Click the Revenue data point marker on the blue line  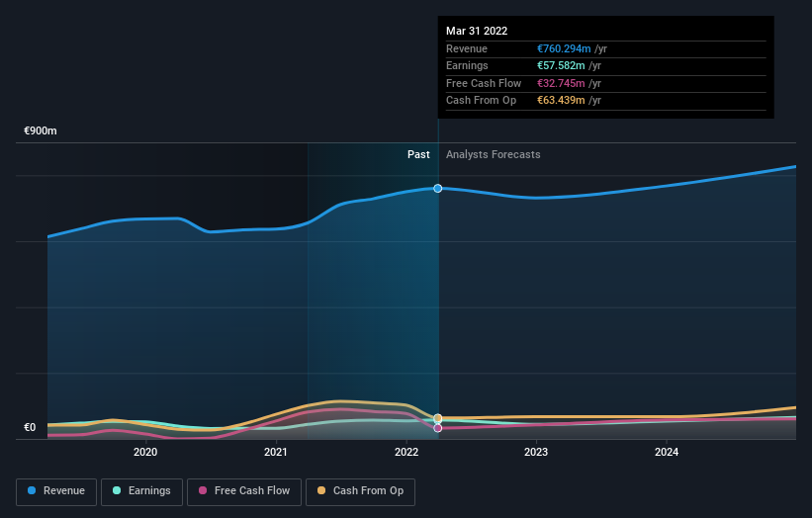click(x=437, y=189)
